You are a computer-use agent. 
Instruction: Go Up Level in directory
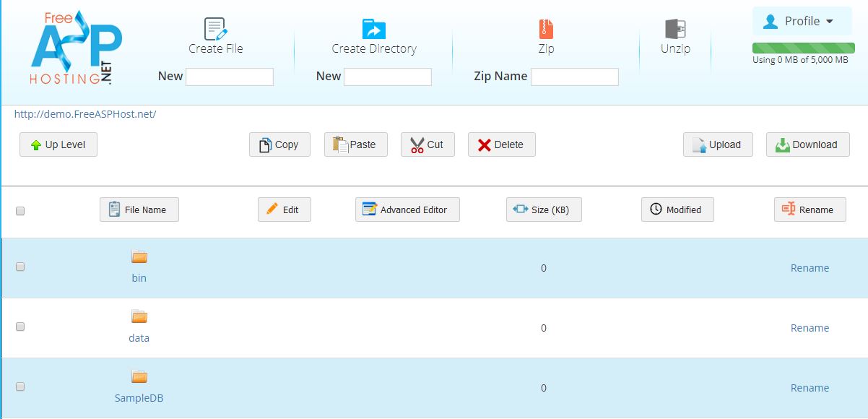click(x=58, y=144)
